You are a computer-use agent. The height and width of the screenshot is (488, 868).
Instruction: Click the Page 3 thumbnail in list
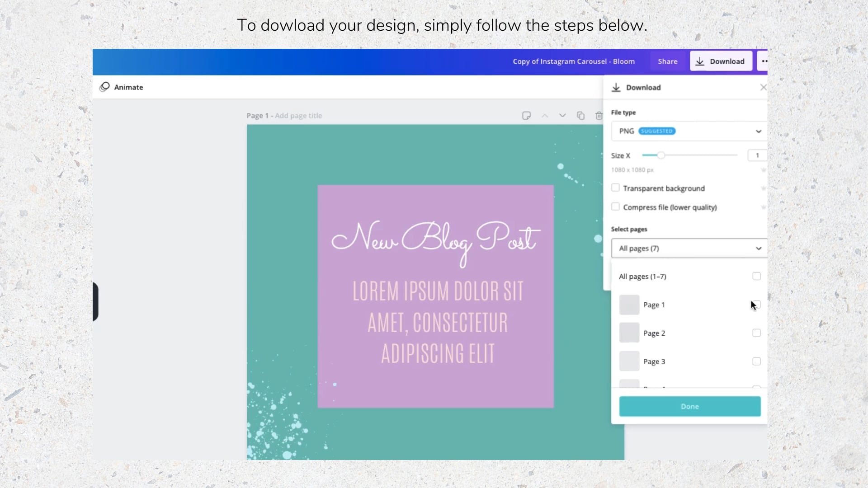point(629,361)
